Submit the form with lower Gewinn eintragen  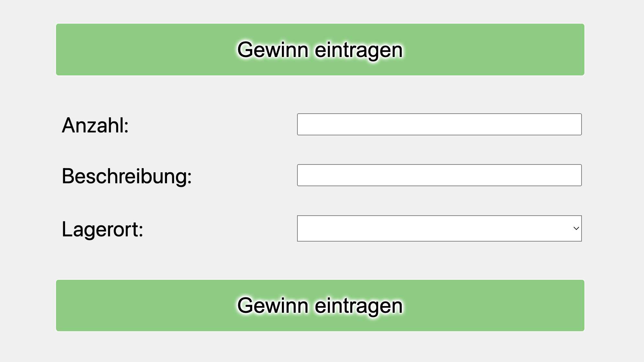tap(320, 305)
